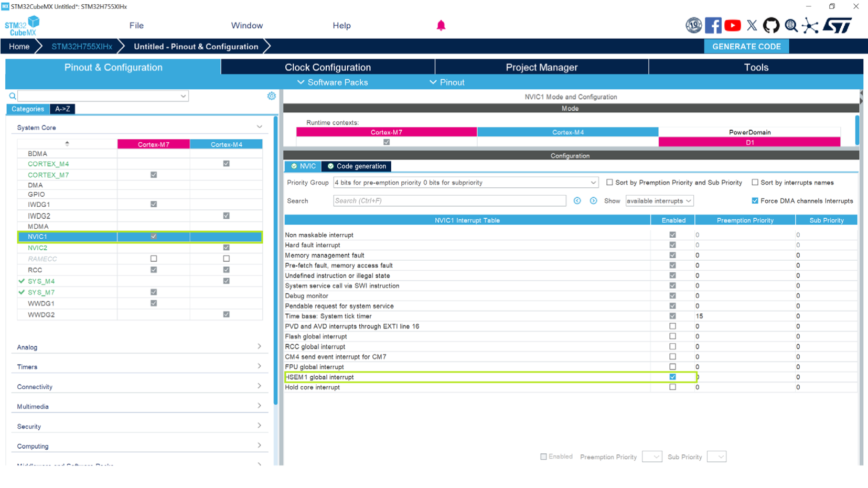Open the notification bell
The height and width of the screenshot is (488, 868).
[441, 25]
